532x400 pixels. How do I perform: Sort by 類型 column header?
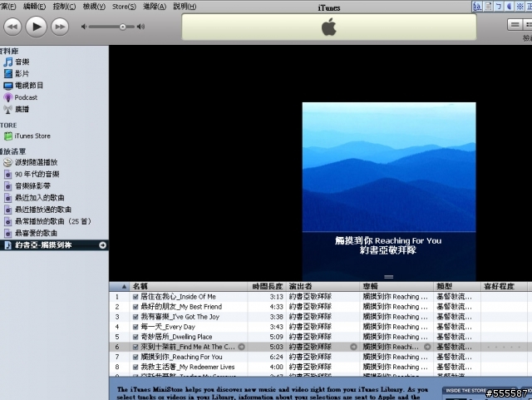(x=457, y=287)
